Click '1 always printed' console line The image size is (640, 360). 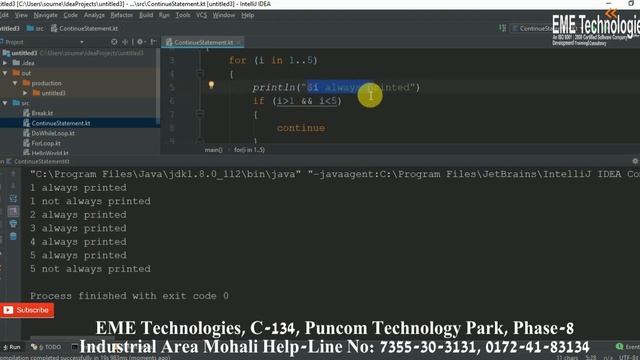(x=78, y=188)
